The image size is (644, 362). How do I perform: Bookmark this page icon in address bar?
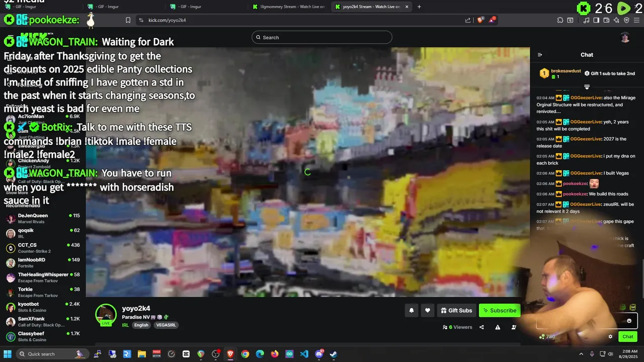(128, 20)
